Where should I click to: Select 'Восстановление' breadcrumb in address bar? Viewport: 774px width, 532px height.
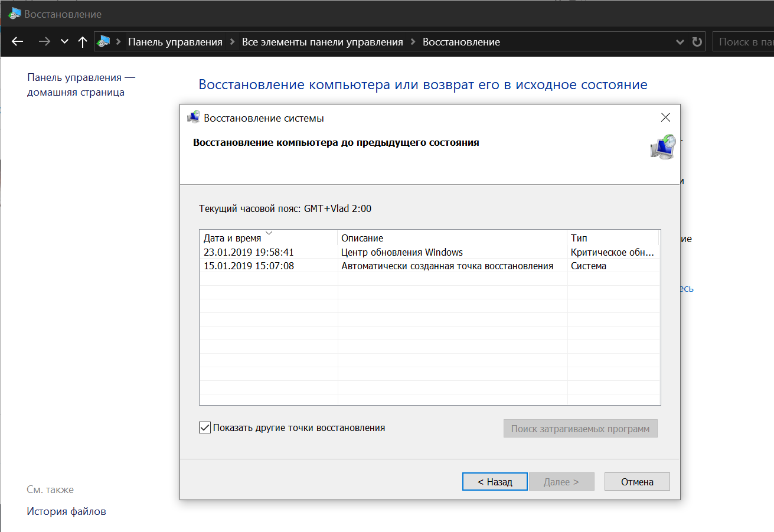[x=461, y=42]
